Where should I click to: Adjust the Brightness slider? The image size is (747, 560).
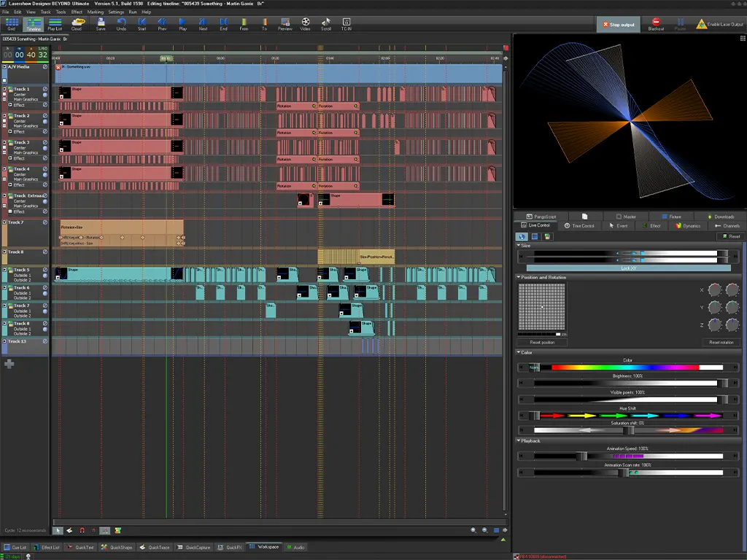[x=628, y=383]
